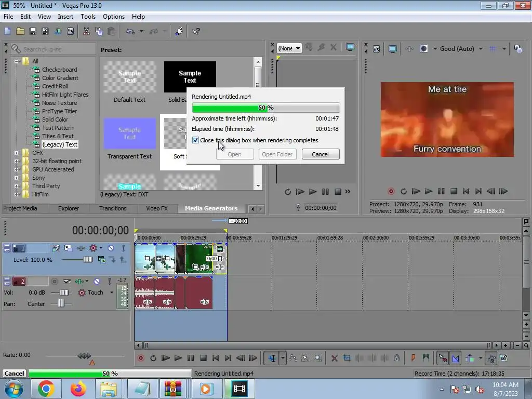Expand the 32-bit floating point folder
This screenshot has height=399, width=532.
(16, 161)
